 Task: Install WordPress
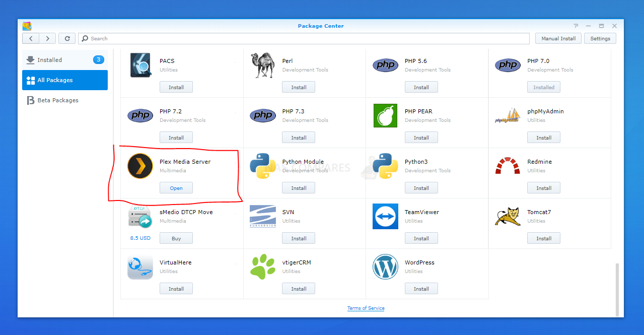(x=421, y=289)
